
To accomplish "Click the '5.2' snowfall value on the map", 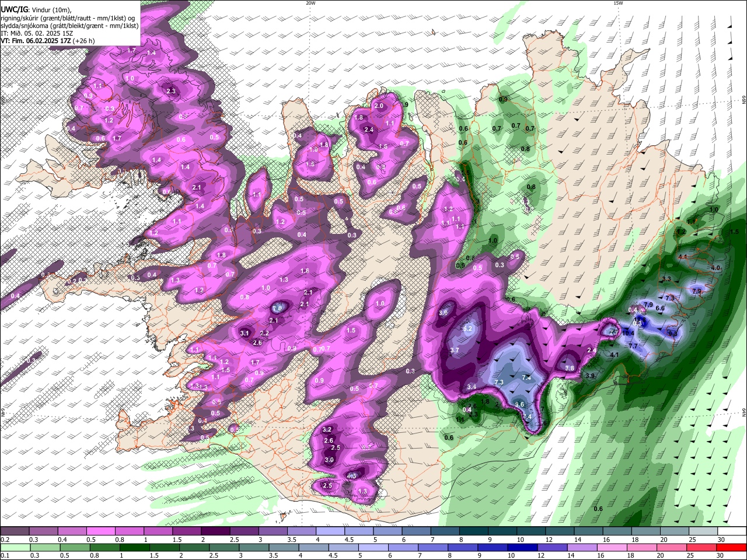I will (x=467, y=329).
